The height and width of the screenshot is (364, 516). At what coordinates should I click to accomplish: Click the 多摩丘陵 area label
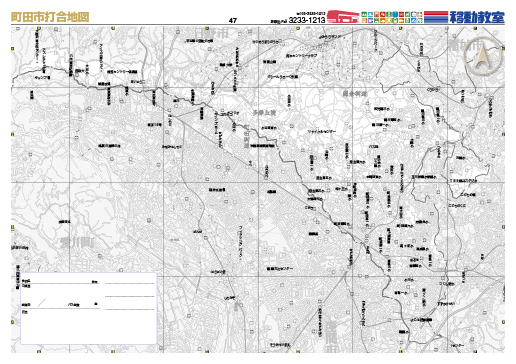(x=264, y=113)
